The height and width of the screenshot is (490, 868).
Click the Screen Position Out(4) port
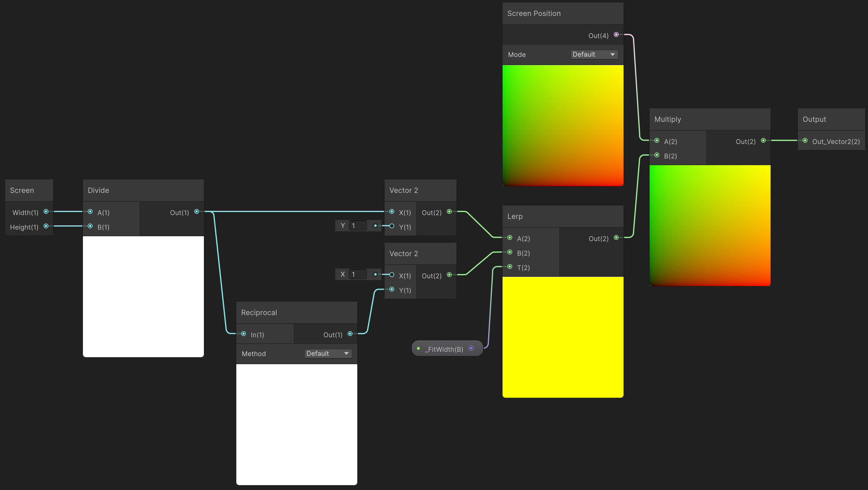(x=616, y=35)
